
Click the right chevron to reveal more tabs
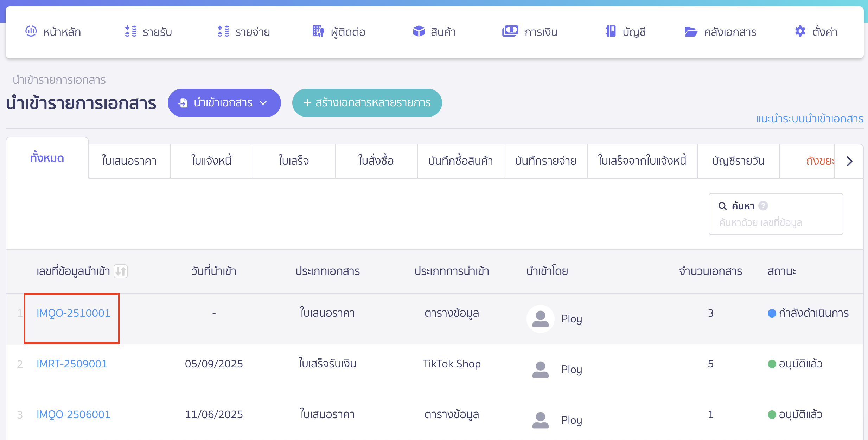click(x=850, y=161)
